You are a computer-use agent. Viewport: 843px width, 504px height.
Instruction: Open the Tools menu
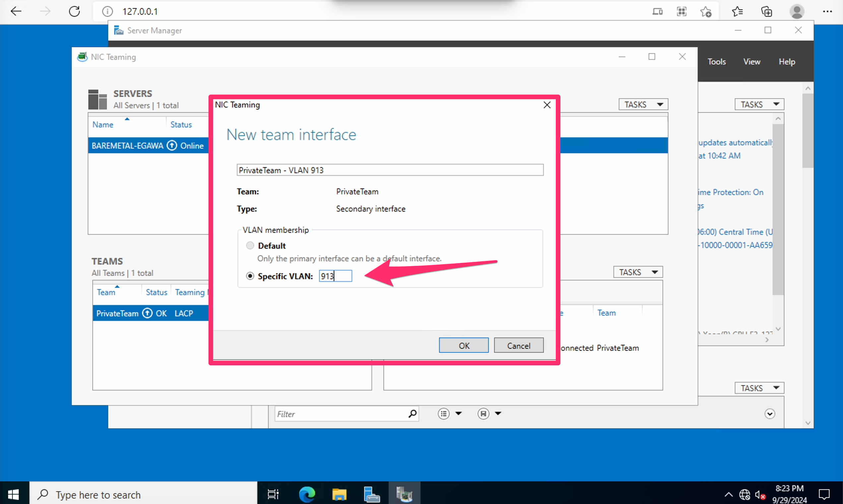pyautogui.click(x=716, y=62)
